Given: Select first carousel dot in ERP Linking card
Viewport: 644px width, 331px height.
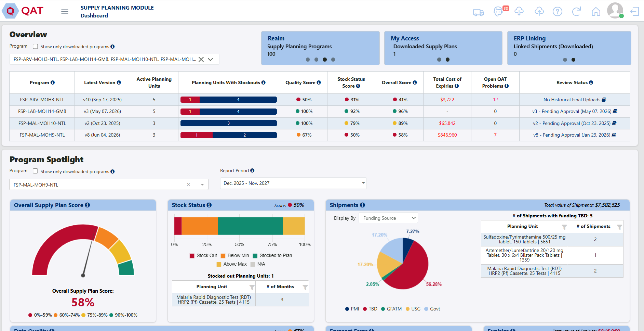Looking at the screenshot, I should pyautogui.click(x=565, y=60).
